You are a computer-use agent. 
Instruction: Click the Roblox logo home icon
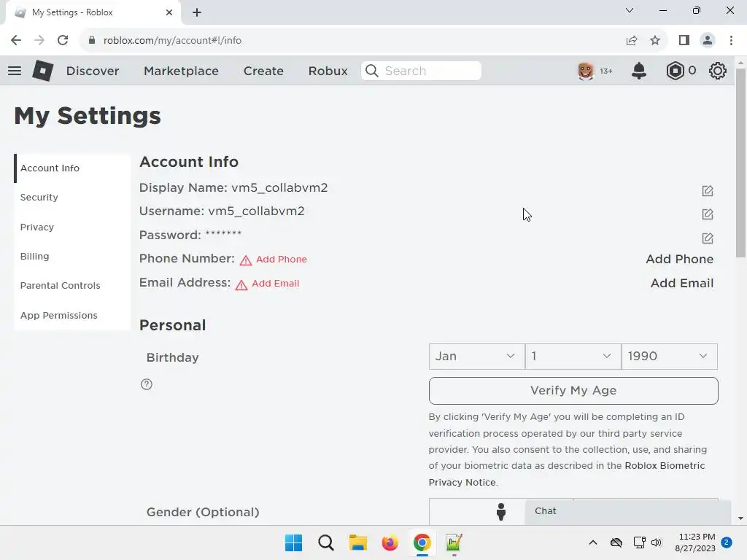[42, 71]
